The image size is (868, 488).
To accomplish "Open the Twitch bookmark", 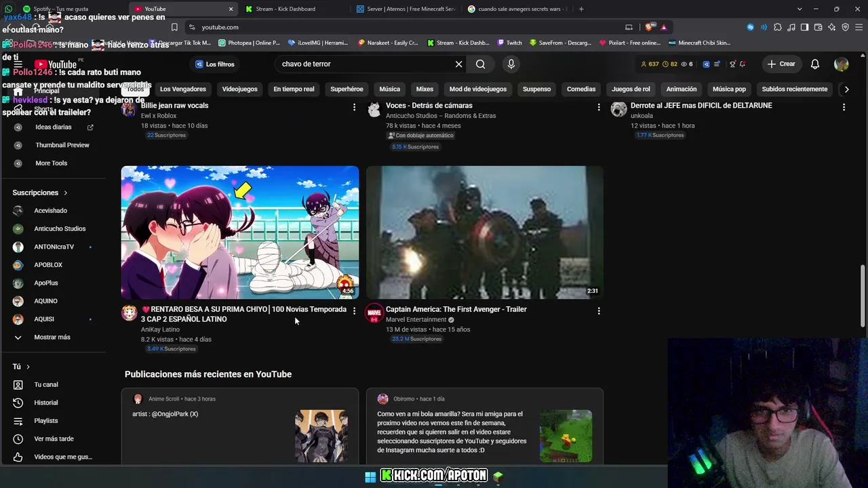I will (510, 43).
